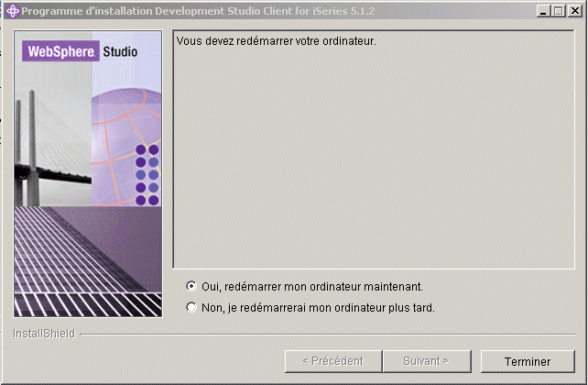Screen dimensions: 588x385
Task: Click the purple globe graphic
Action: pos(126,147)
